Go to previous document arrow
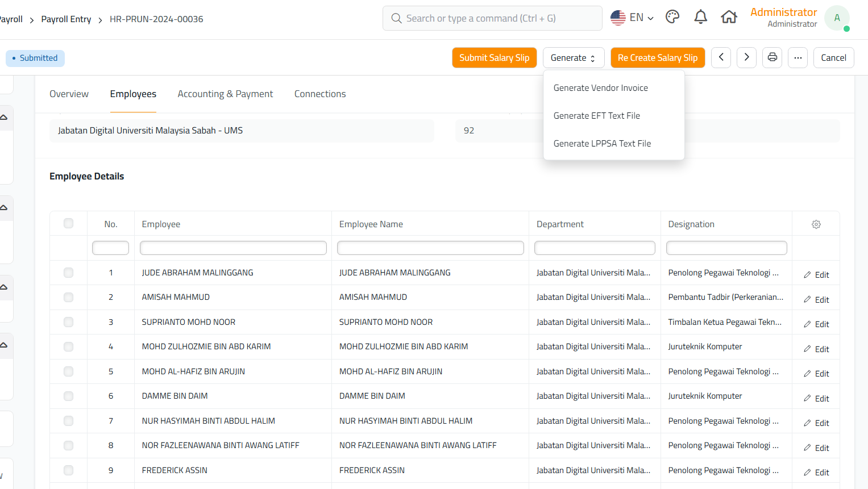 [721, 57]
